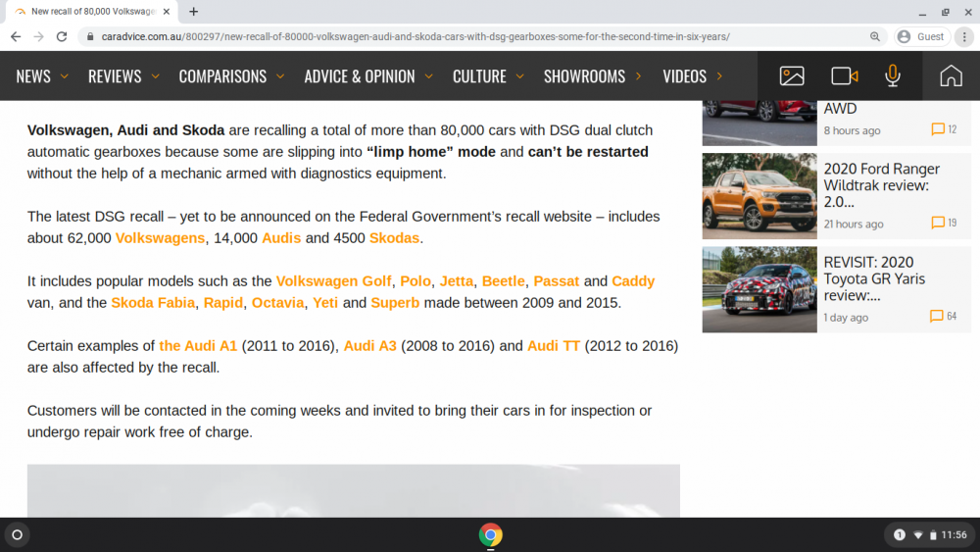Open the COMPARISONS menu item
The width and height of the screenshot is (980, 552).
click(222, 76)
